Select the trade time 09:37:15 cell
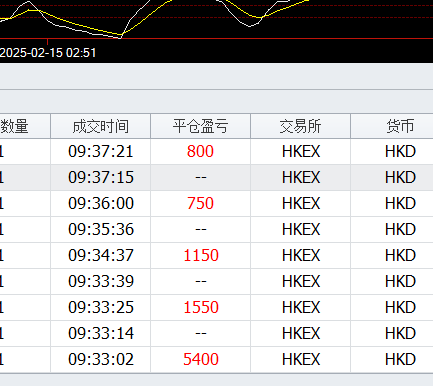 coord(101,177)
